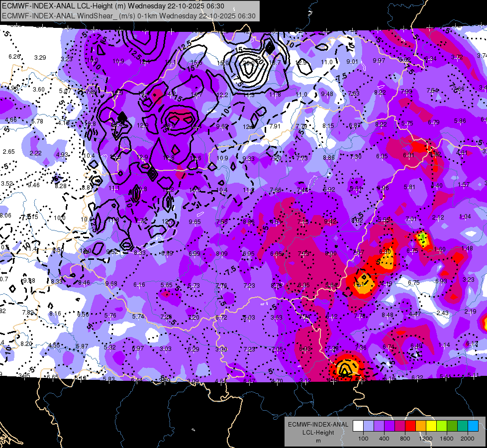
Task: Click the wind shear value 3.29
Action: (40, 58)
